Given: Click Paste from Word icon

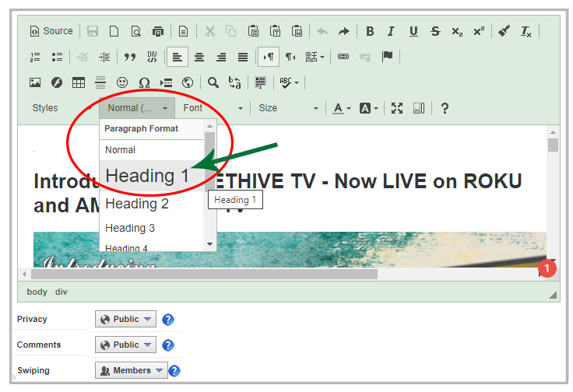Looking at the screenshot, I should [x=297, y=31].
